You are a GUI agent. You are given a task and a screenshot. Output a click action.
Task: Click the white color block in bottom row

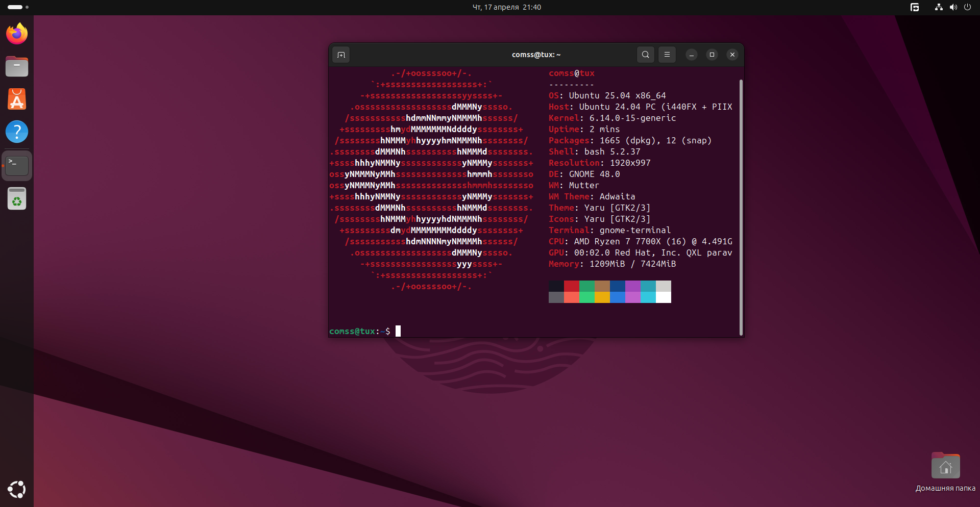click(x=664, y=297)
